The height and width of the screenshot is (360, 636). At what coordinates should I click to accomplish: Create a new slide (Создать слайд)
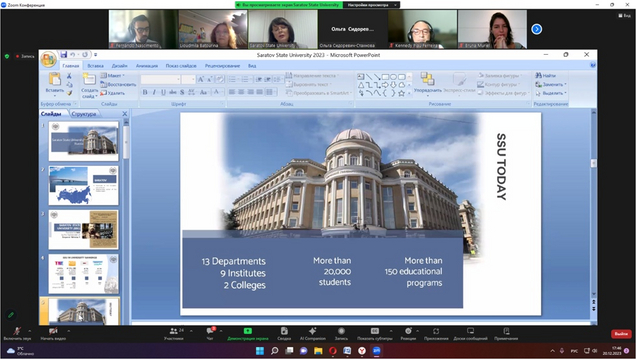89,85
